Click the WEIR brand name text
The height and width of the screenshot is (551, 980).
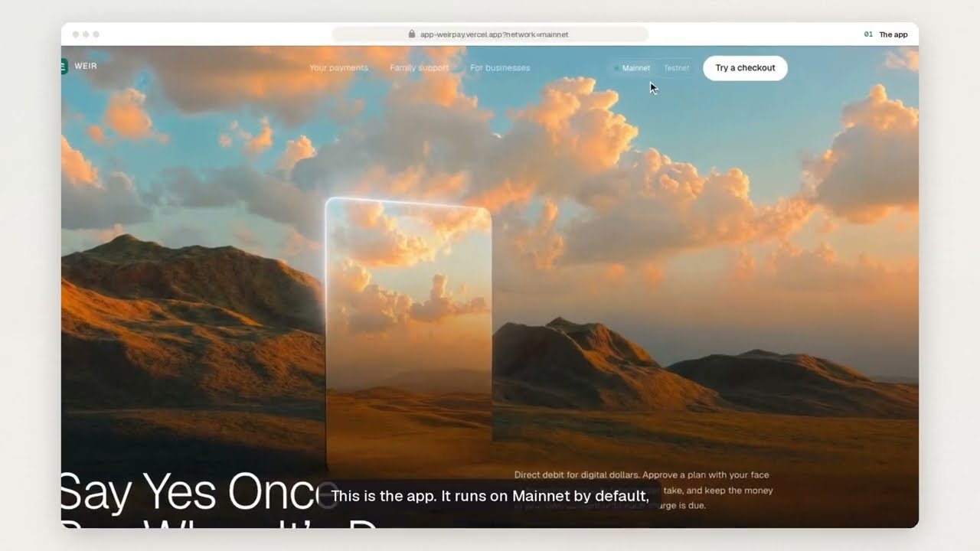click(86, 67)
